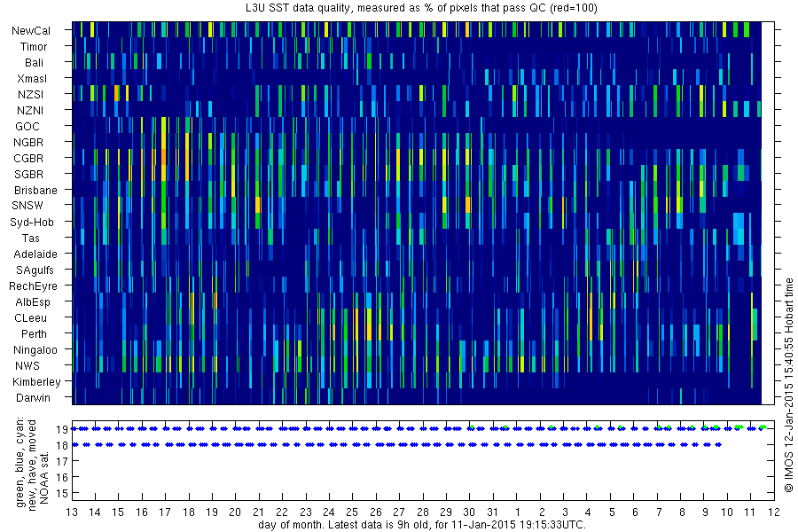This screenshot has width=798, height=532.
Task: Click day 27 on the bottom x-axis
Action: coord(399,512)
